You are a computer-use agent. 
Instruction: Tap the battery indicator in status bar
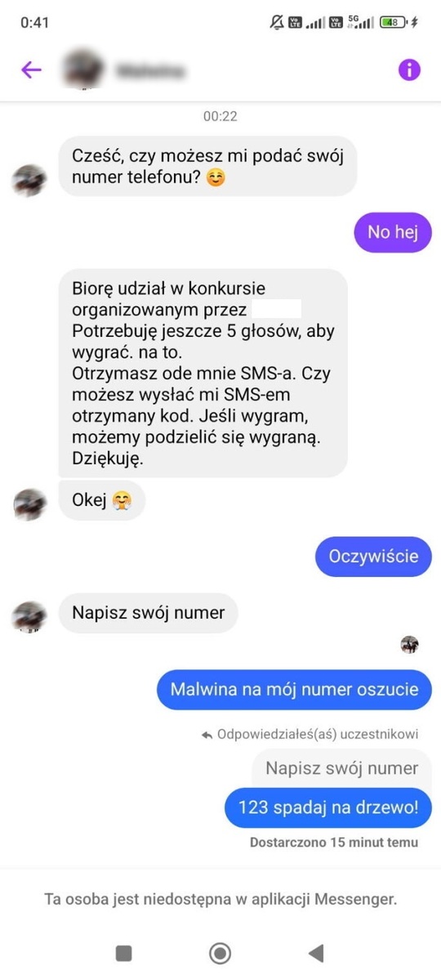(x=394, y=23)
